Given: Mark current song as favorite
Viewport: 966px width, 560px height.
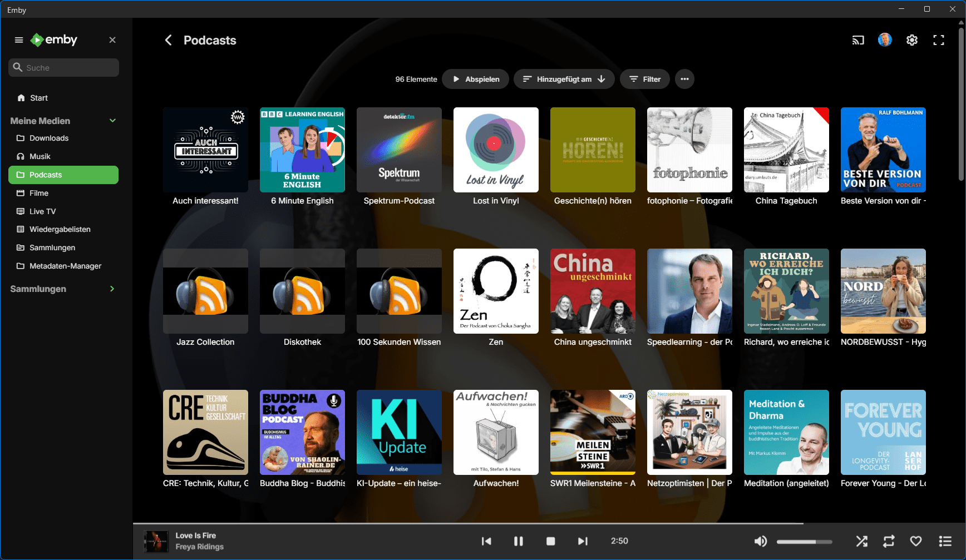Looking at the screenshot, I should point(916,541).
